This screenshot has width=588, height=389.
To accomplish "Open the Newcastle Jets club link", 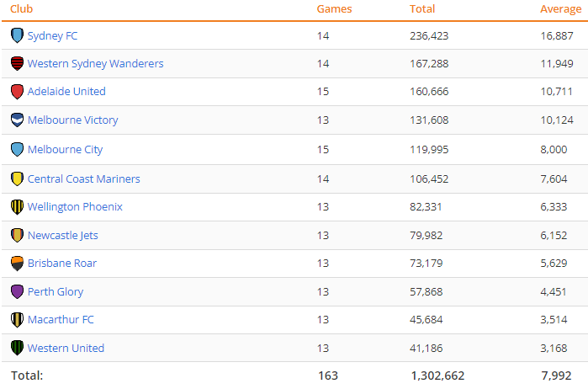I will click(62, 236).
